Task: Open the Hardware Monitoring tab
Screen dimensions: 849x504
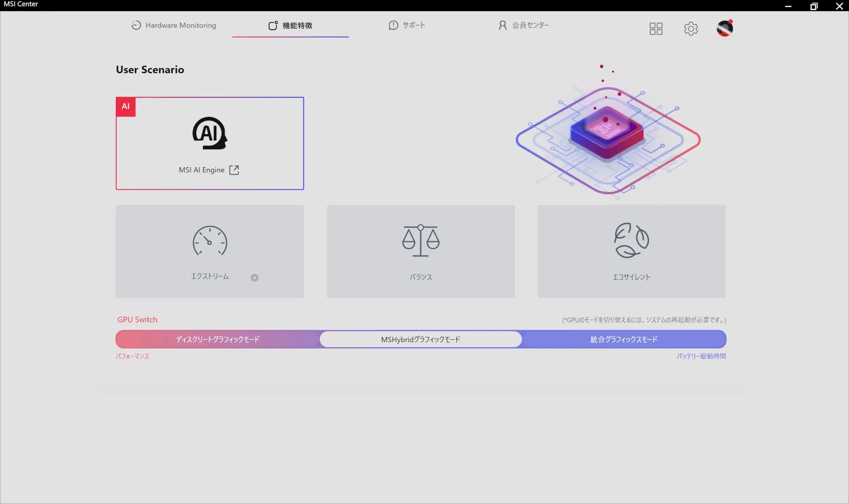Action: point(174,26)
